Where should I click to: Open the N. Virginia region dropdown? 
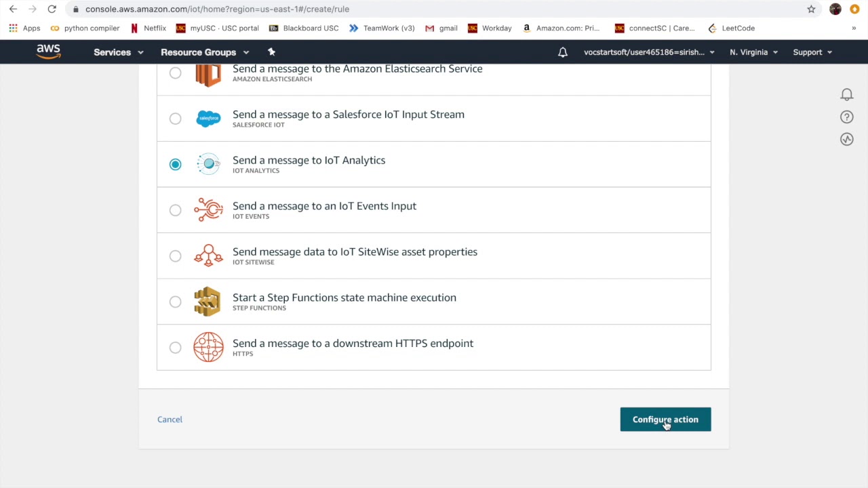753,52
